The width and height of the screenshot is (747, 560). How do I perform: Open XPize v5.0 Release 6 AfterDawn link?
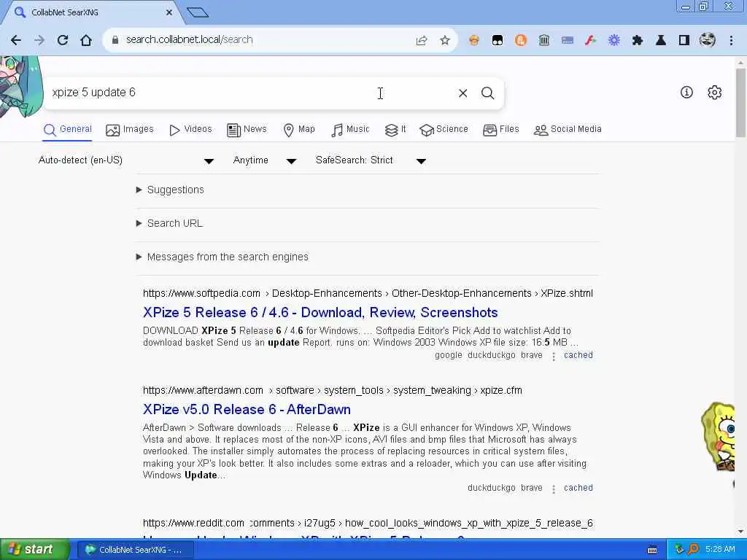[247, 410]
